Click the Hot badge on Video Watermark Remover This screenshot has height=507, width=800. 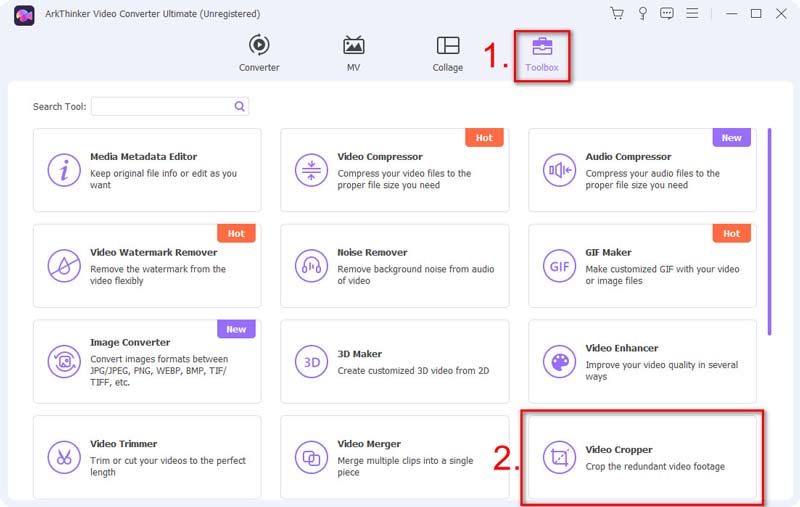coord(236,234)
